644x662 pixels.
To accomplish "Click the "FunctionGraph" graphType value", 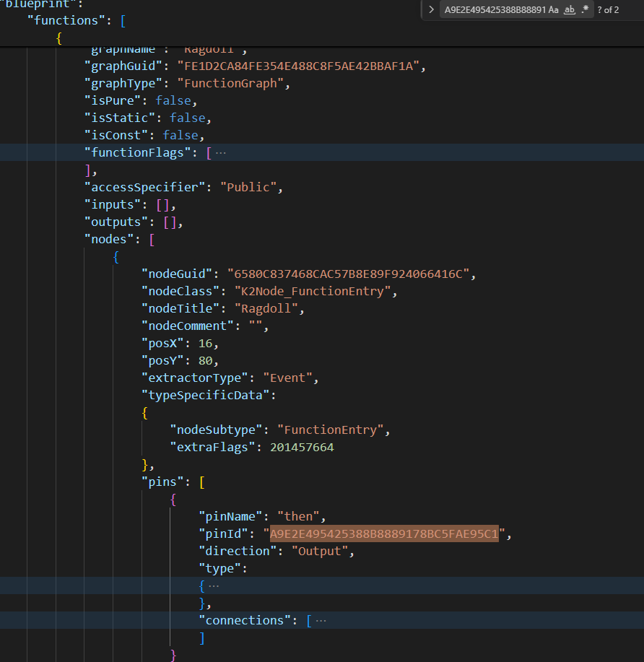I will click(x=230, y=84).
